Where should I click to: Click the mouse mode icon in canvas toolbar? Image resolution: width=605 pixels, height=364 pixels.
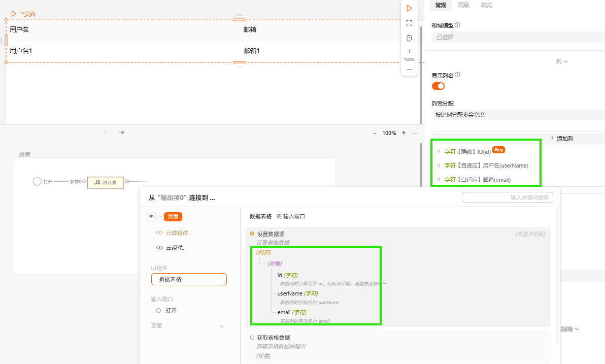(409, 38)
